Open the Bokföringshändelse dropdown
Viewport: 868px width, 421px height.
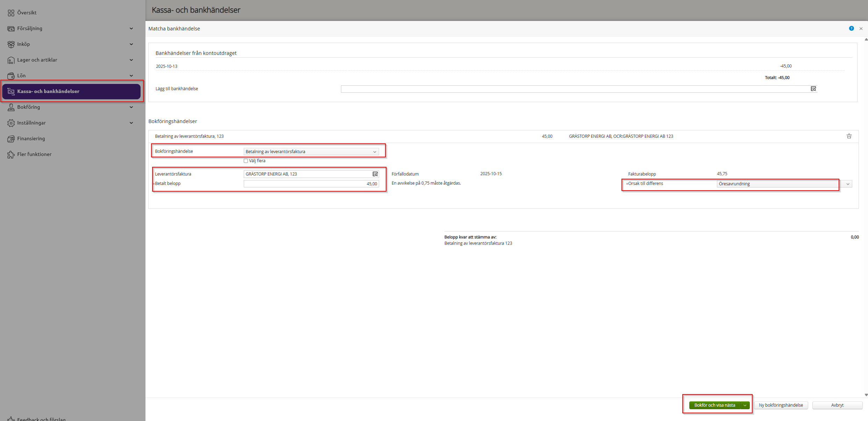pos(311,151)
